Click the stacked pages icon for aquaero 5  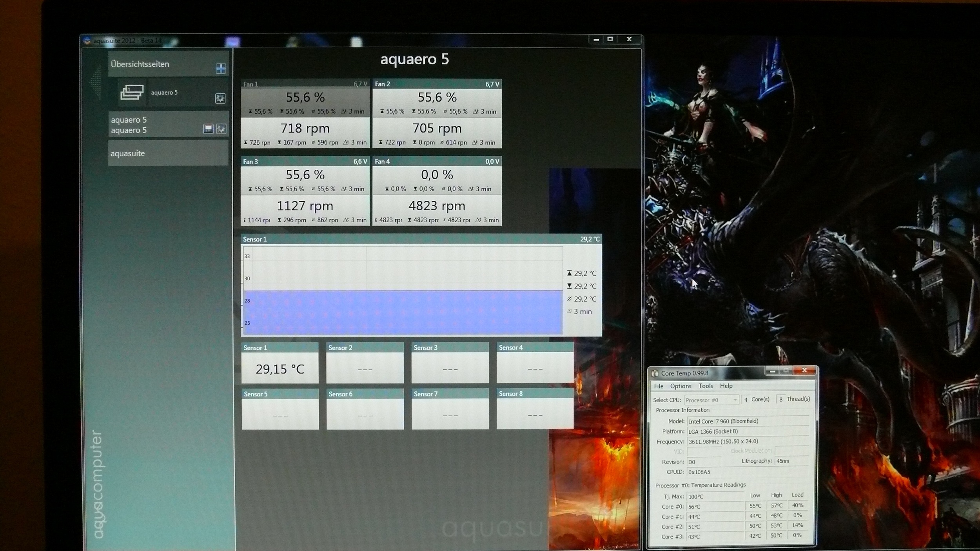[132, 93]
